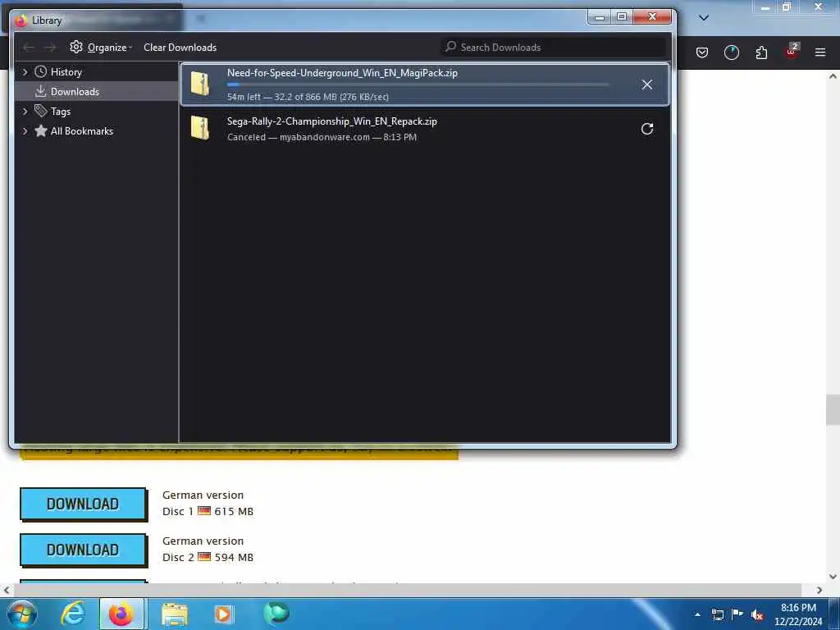Go back in Library navigation
The height and width of the screenshot is (630, 840).
[x=29, y=48]
